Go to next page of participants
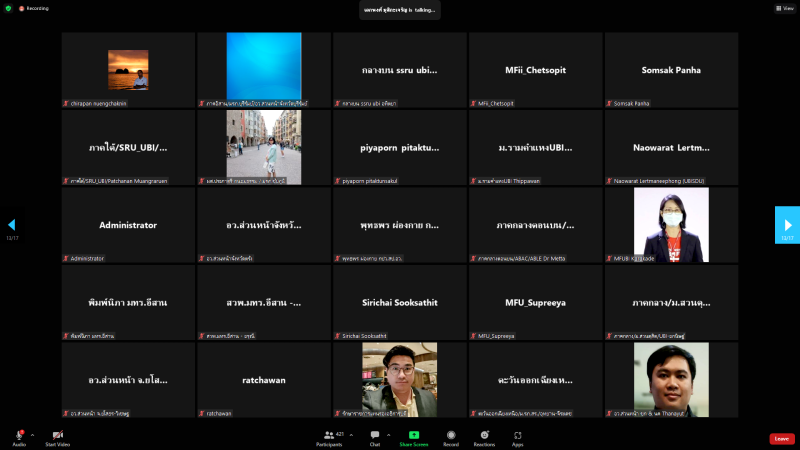This screenshot has width=800, height=450. click(787, 225)
